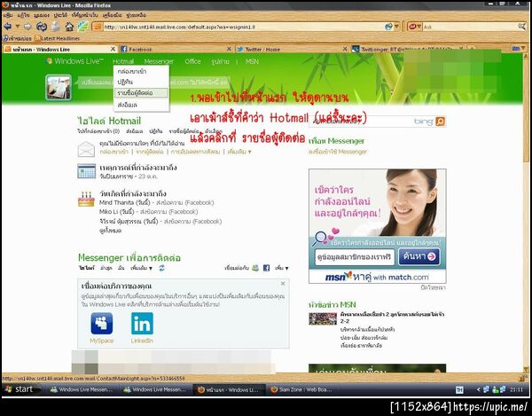Click the Messenger buddies connect icon
Image resolution: width=532 pixels, height=416 pixels.
[255, 268]
